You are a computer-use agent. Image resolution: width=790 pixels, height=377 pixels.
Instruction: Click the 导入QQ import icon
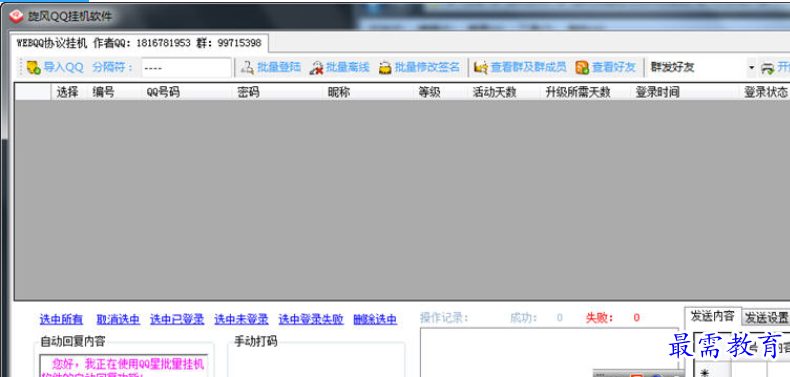(34, 68)
